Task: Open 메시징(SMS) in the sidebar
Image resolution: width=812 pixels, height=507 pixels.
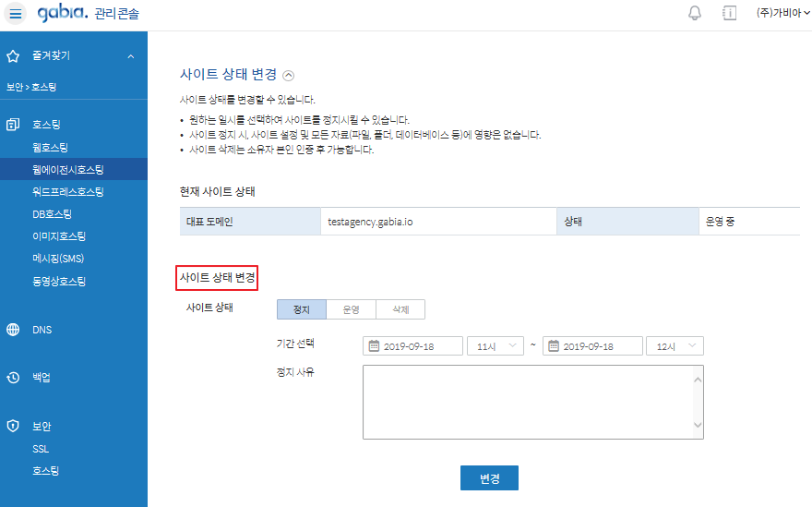Action: [x=58, y=259]
